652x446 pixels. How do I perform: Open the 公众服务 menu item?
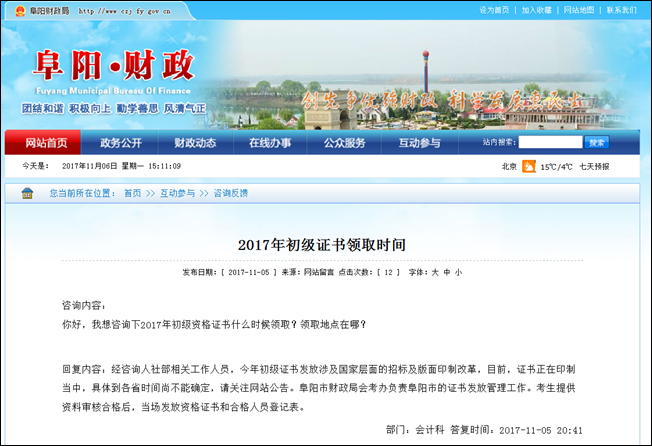click(x=344, y=143)
